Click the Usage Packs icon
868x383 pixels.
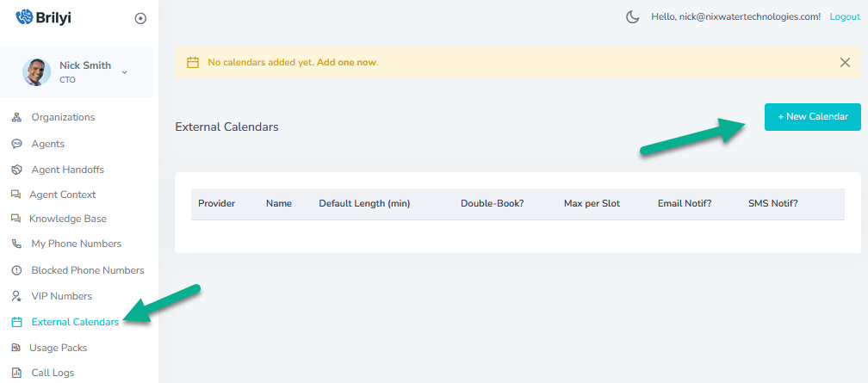tap(15, 348)
